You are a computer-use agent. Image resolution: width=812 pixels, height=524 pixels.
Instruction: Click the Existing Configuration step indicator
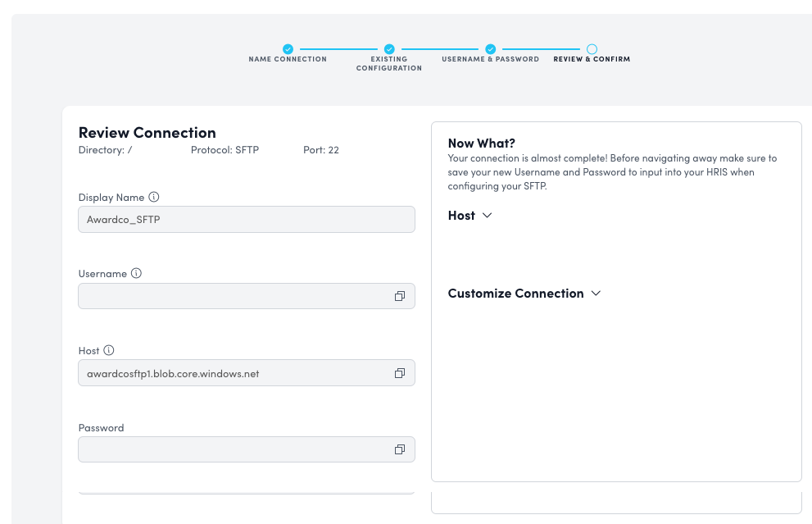tap(389, 49)
